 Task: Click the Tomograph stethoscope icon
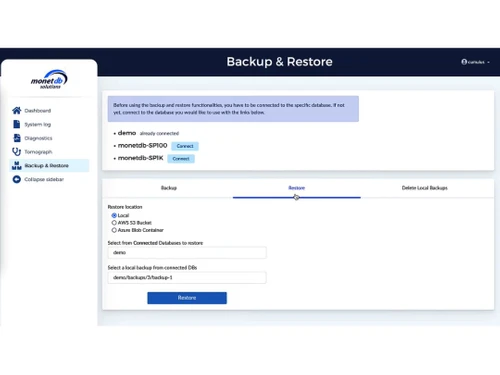click(x=17, y=152)
